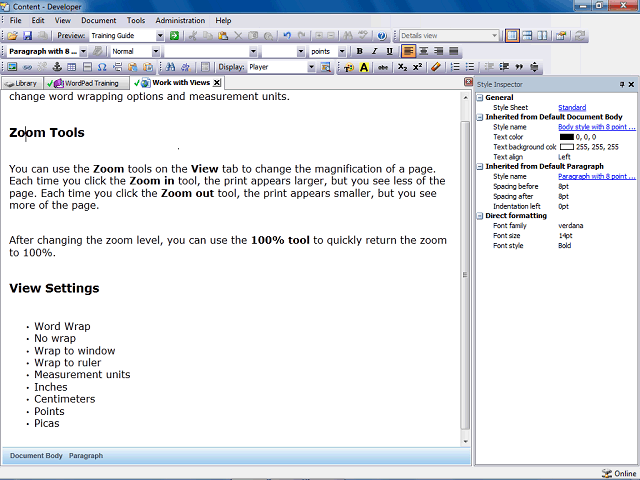Viewport: 640px width, 480px height.
Task: Click the Online status indicator
Action: (619, 473)
